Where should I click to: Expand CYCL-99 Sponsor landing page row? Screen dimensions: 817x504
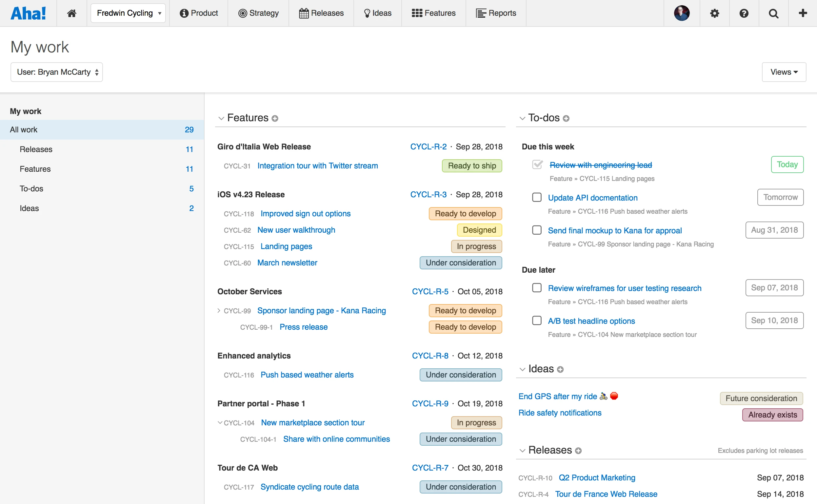pyautogui.click(x=219, y=311)
